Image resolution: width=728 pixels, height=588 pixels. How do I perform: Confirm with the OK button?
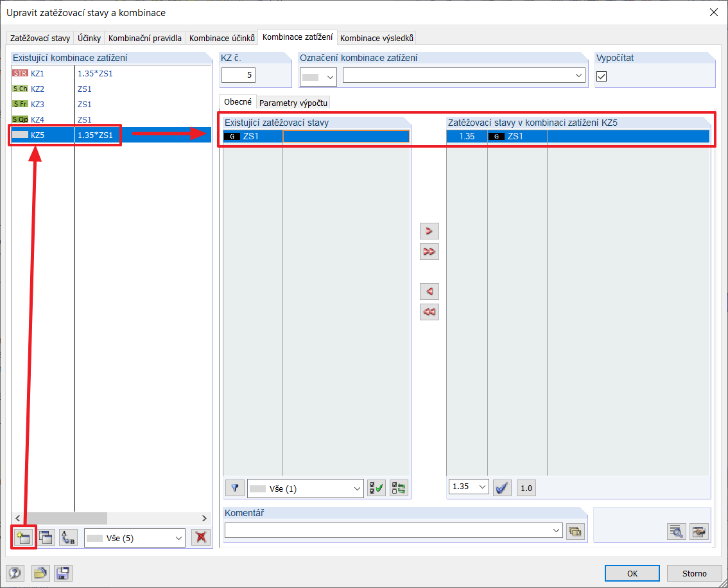[x=632, y=573]
